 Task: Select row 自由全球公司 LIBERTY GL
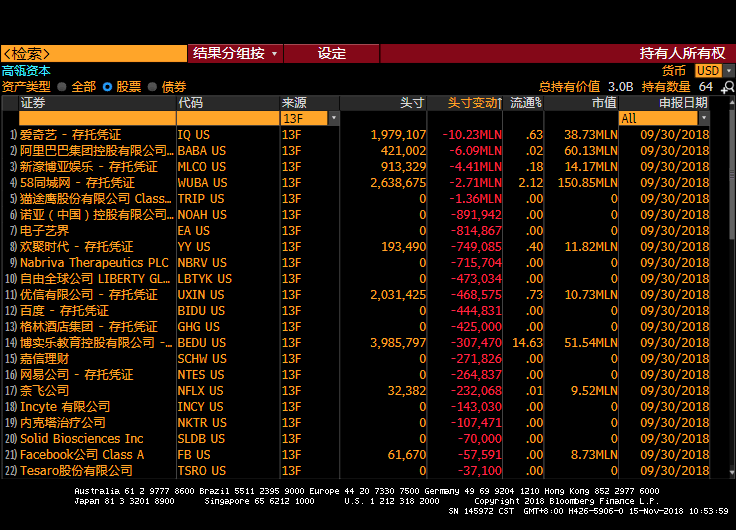coord(356,278)
